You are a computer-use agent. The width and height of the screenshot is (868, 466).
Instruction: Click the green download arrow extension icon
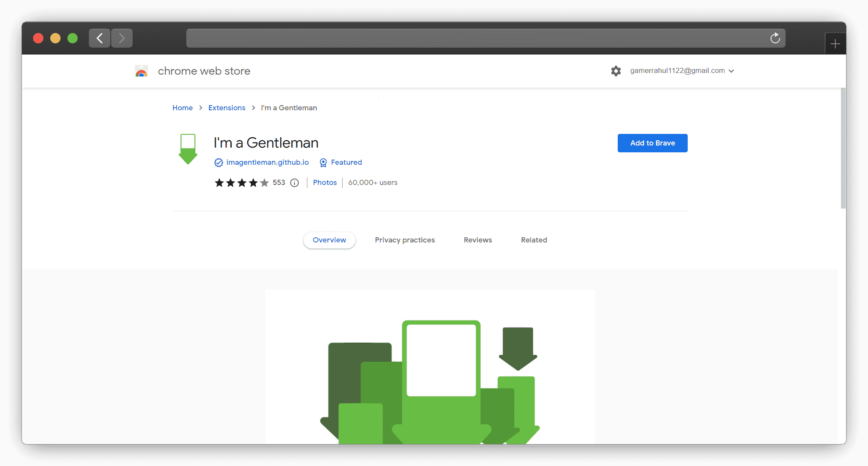coord(188,149)
